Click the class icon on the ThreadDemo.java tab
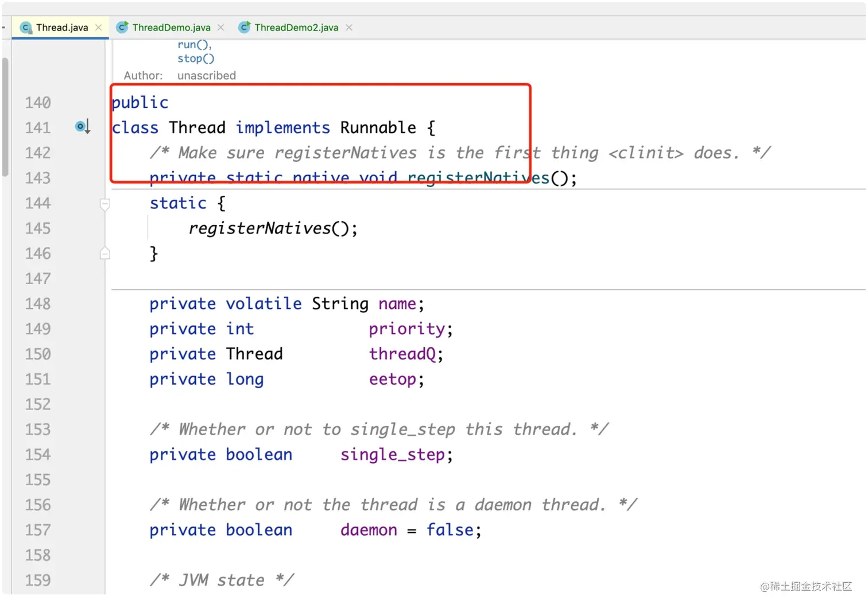The height and width of the screenshot is (608, 868). pos(122,28)
